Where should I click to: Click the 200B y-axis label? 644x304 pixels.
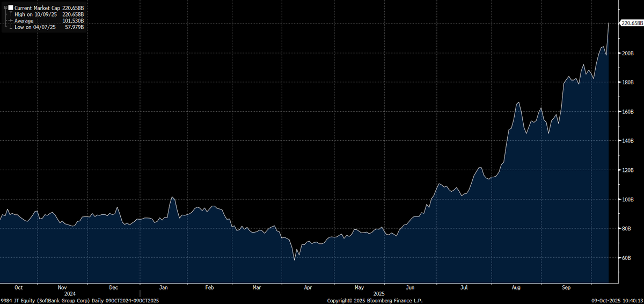pyautogui.click(x=628, y=54)
